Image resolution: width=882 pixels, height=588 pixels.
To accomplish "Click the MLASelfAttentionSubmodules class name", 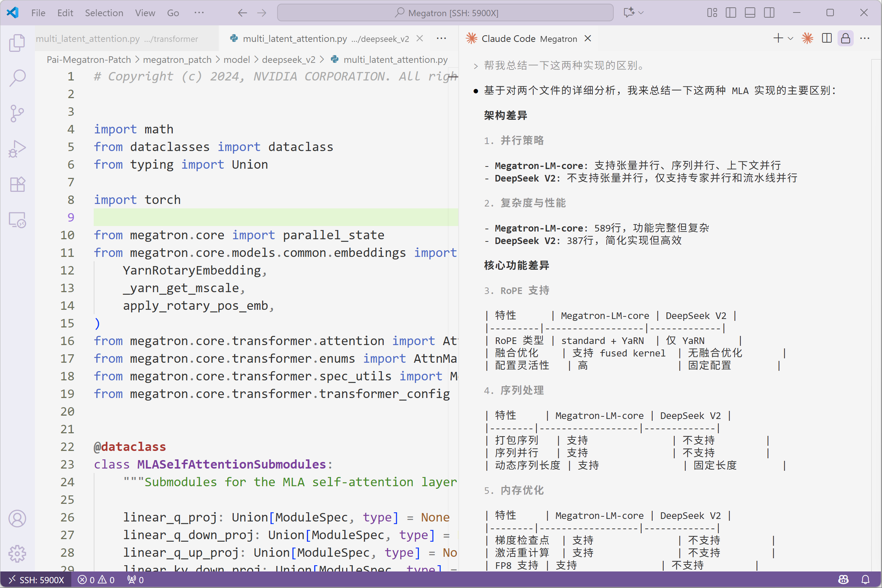I will tap(232, 464).
